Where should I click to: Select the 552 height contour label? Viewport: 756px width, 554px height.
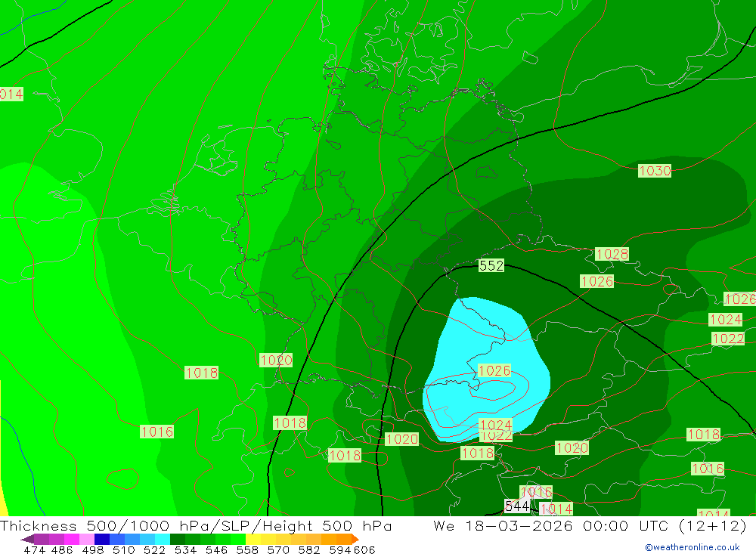click(x=491, y=265)
